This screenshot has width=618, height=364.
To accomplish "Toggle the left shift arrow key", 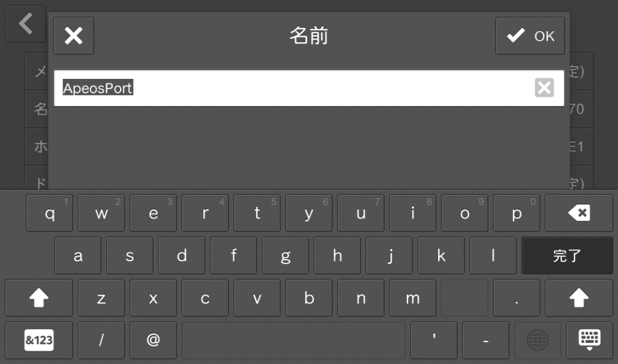I will tap(39, 298).
